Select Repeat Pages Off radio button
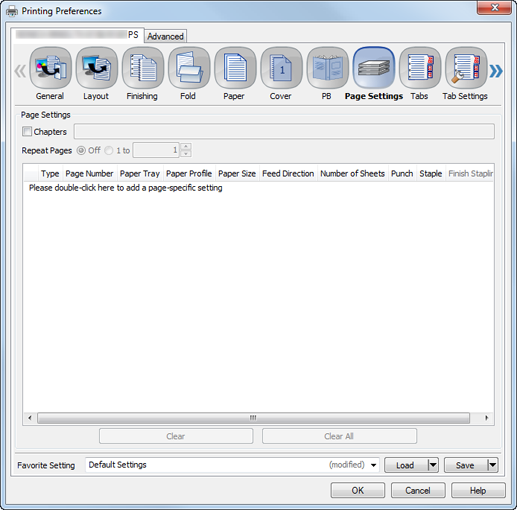The height and width of the screenshot is (510, 517). (81, 150)
